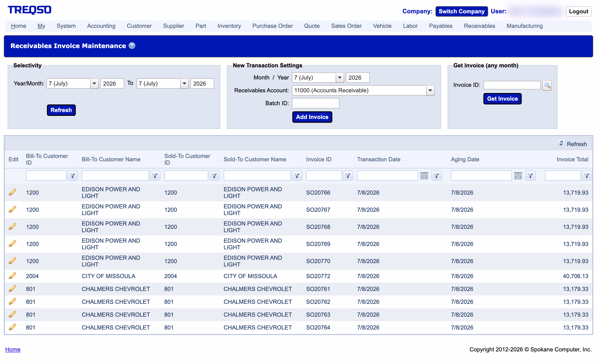Click the TREQSO logo

click(x=30, y=10)
